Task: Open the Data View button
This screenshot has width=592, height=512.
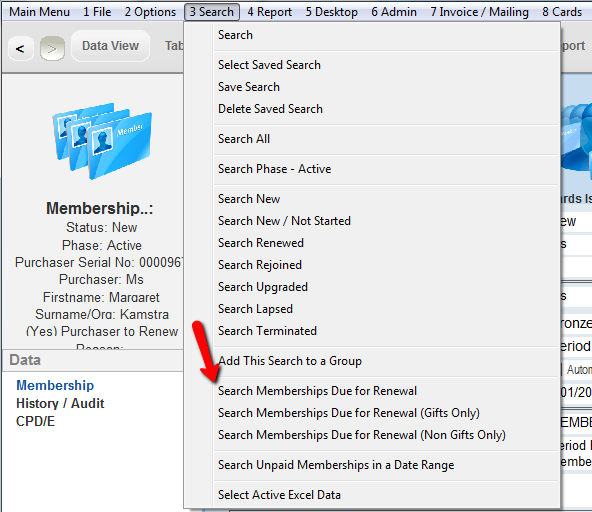Action: point(110,46)
